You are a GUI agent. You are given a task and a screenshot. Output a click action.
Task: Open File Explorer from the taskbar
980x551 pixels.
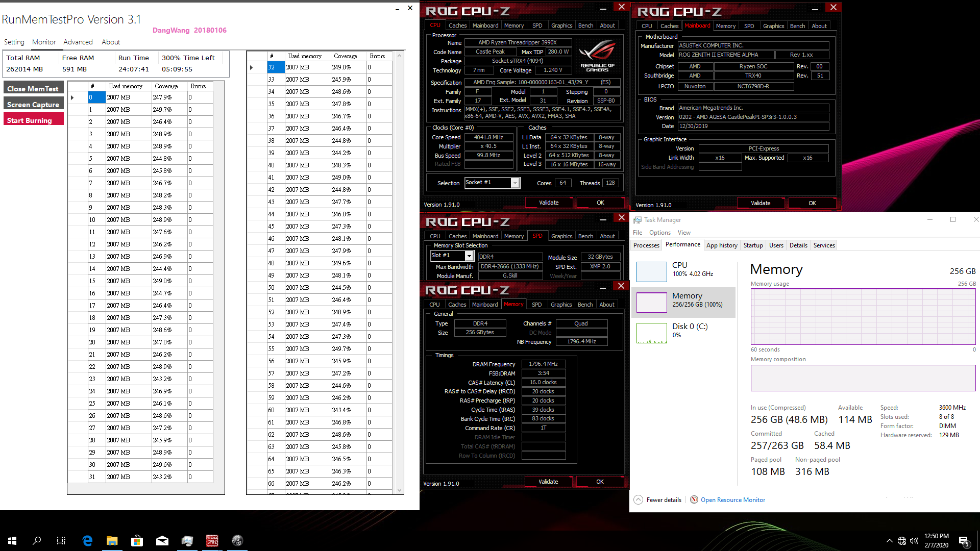[112, 540]
